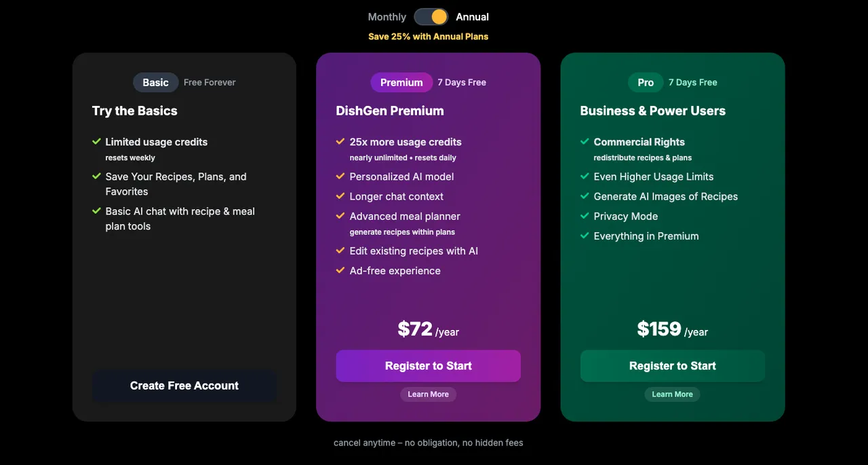Screen dimensions: 868x465
Task: Click the purple Premium plan badge
Action: tap(401, 82)
